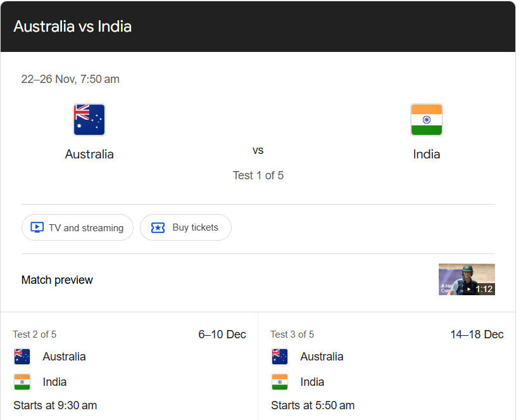The width and height of the screenshot is (521, 420).
Task: Open the Test 3 of 5 match card
Action: pyautogui.click(x=387, y=366)
